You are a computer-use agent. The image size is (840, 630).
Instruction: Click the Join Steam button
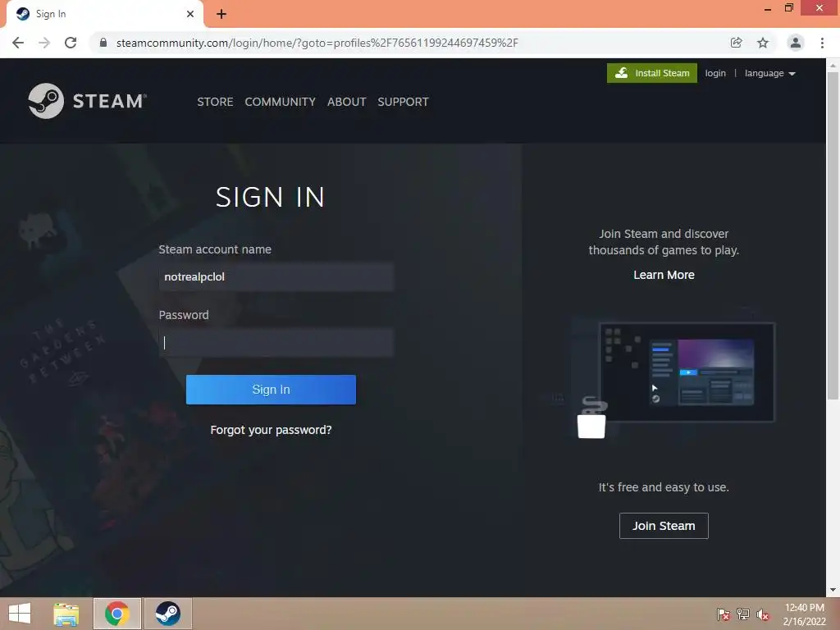[664, 526]
